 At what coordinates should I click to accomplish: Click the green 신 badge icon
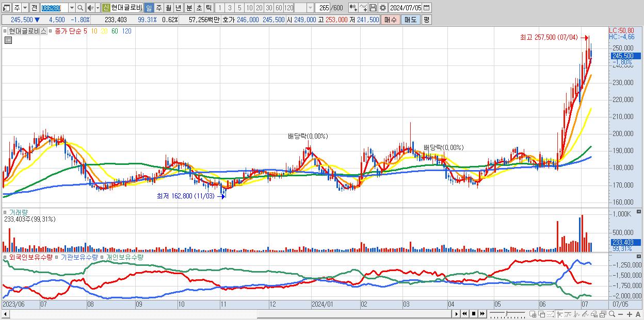click(106, 8)
